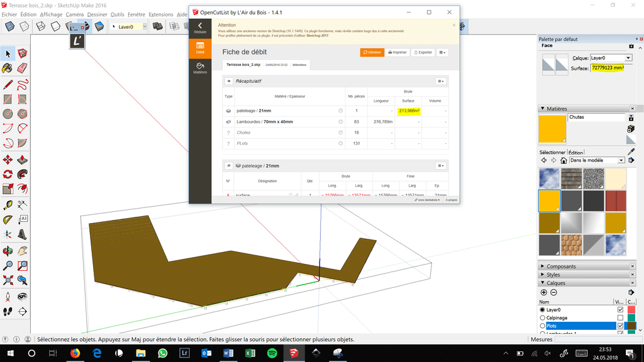
Task: Open the Calque dropdown in Face info
Action: pos(628,58)
